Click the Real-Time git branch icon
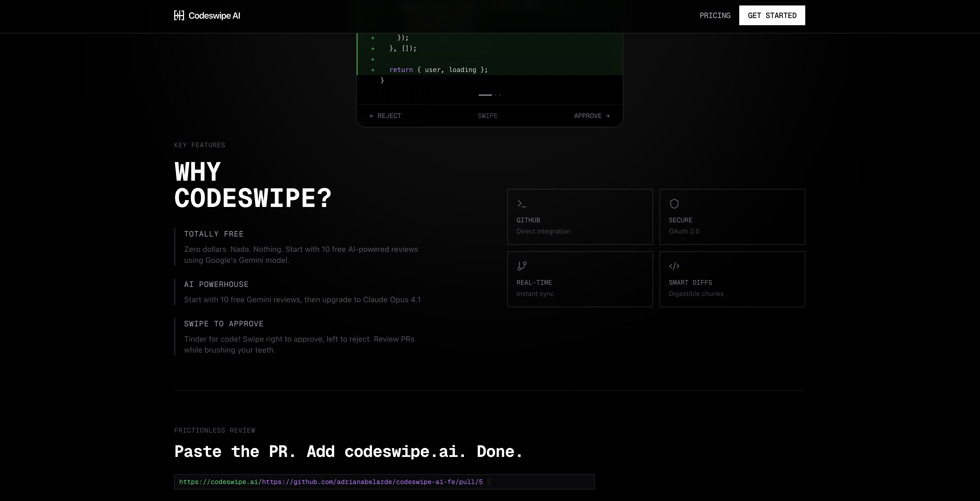Viewport: 980px width, 501px height. point(521,266)
